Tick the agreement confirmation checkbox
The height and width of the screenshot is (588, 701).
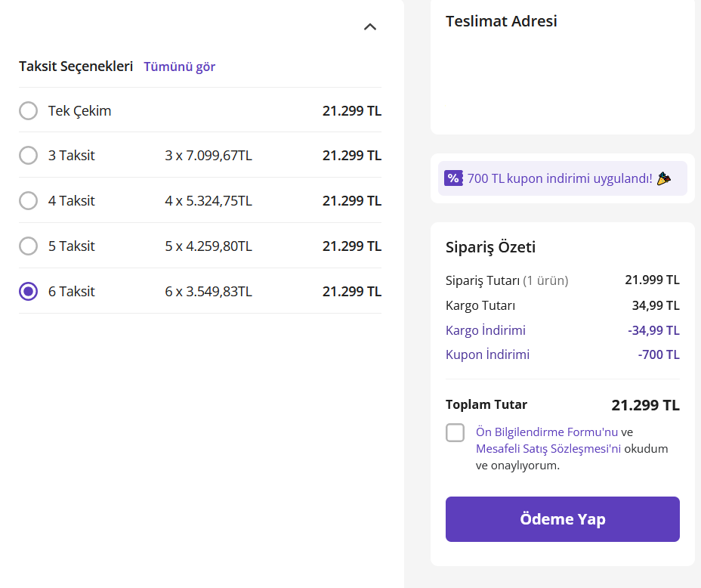(x=455, y=432)
